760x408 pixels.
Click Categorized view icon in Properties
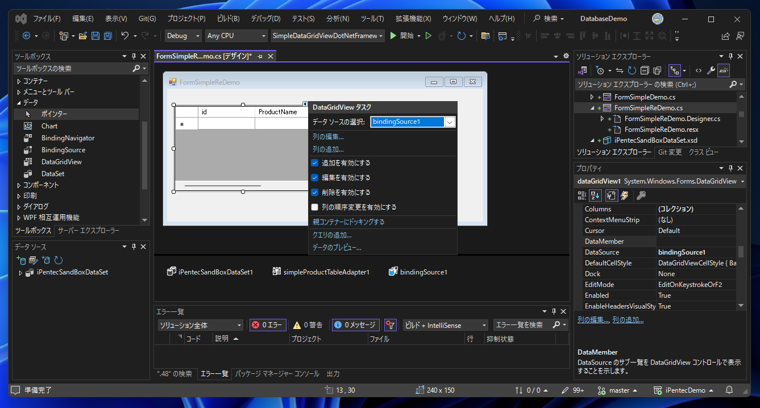582,196
